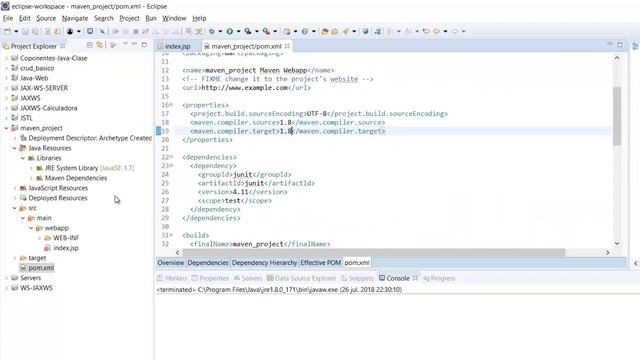Image resolution: width=640 pixels, height=360 pixels.
Task: Click the Save All toolbar icon
Action: click(x=36, y=31)
